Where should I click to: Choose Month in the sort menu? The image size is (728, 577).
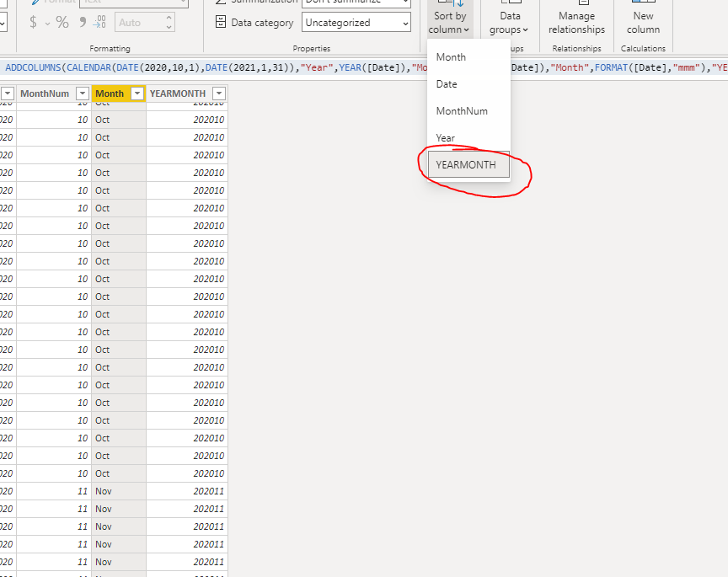point(468,57)
